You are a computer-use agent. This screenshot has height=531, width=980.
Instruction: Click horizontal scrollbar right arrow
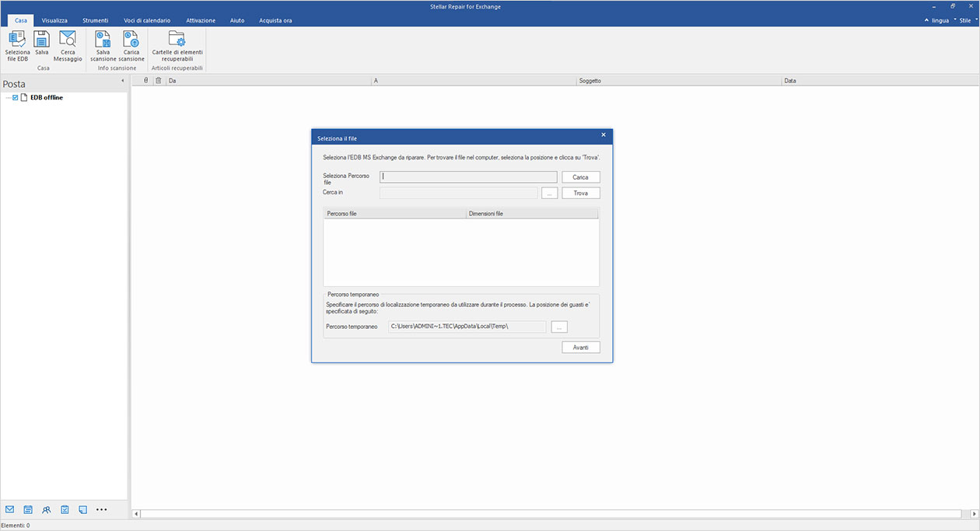[975, 514]
